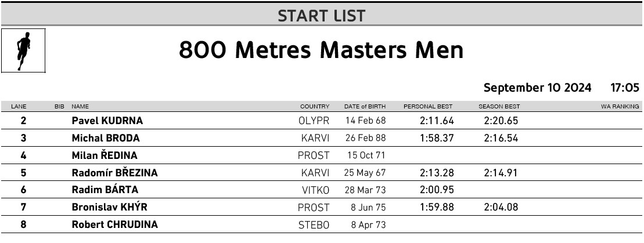Click the DATE of BIRTH column header
The height and width of the screenshot is (243, 644).
point(365,106)
